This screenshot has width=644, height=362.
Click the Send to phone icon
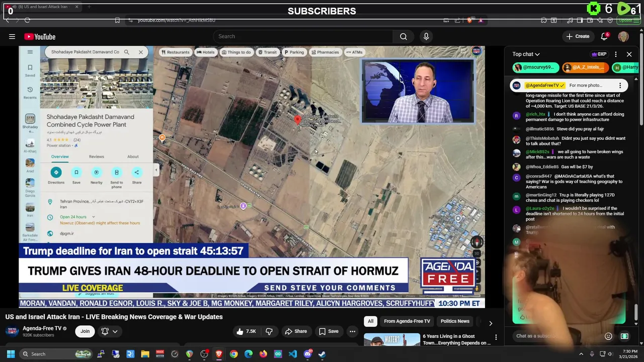116,172
